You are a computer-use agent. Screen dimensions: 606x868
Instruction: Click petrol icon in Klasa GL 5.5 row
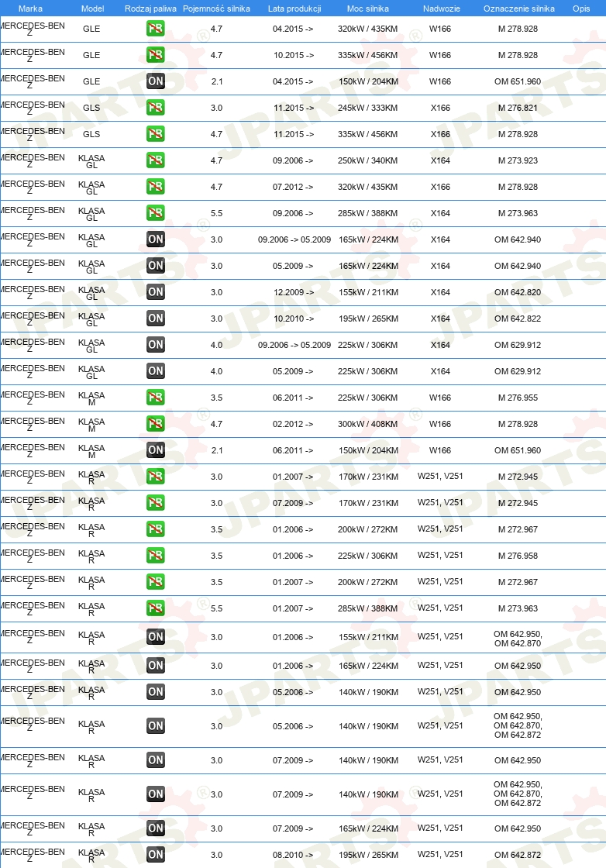pyautogui.click(x=156, y=213)
